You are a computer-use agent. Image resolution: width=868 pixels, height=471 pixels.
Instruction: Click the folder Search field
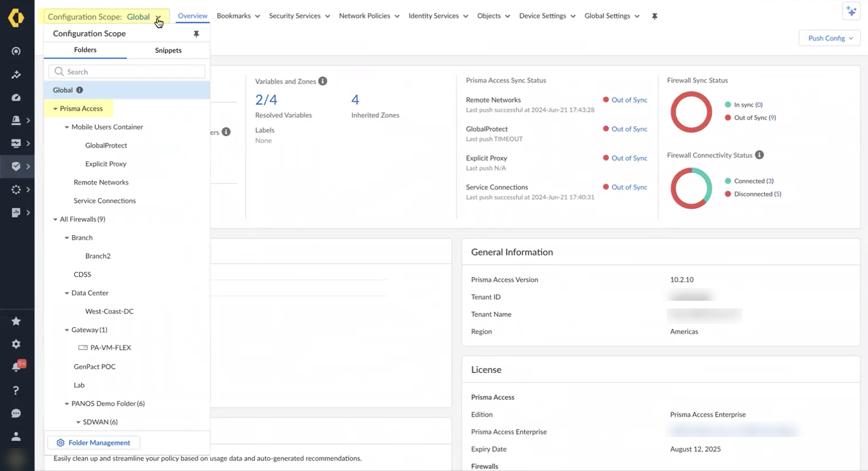pos(131,72)
